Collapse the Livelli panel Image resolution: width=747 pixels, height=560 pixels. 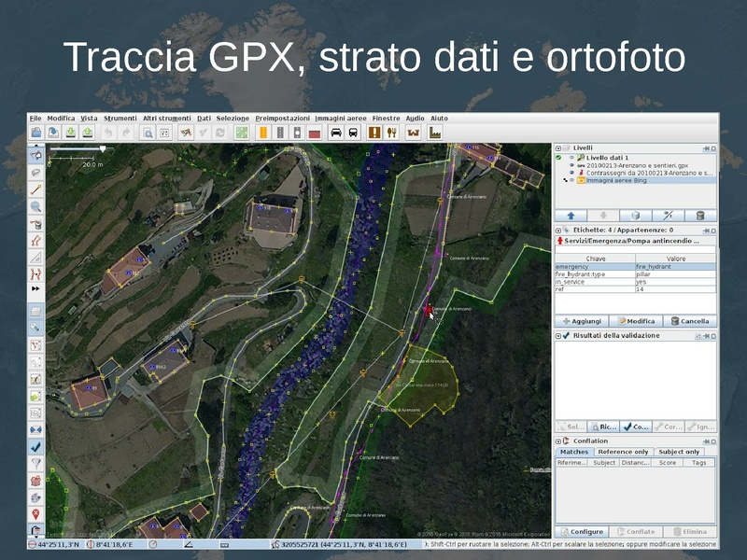tap(558, 147)
